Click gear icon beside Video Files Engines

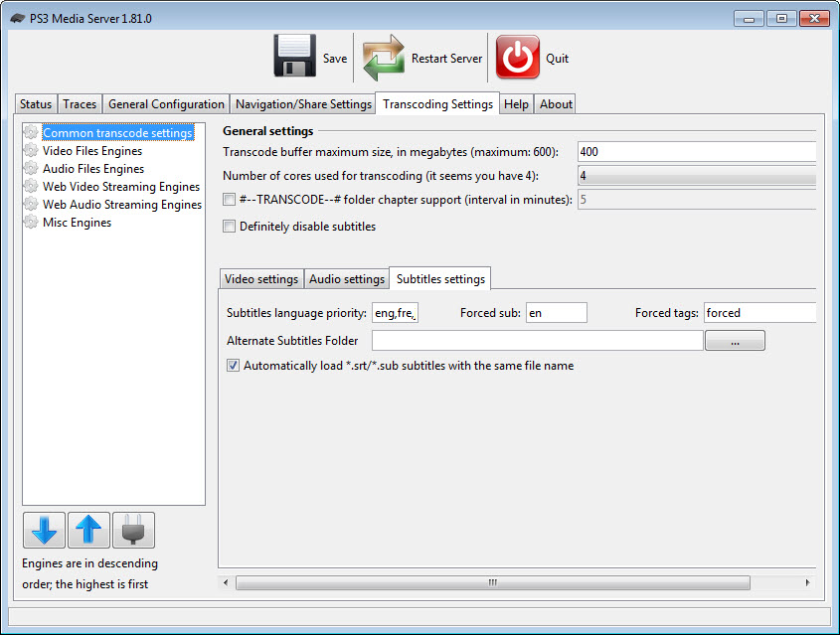[x=31, y=150]
